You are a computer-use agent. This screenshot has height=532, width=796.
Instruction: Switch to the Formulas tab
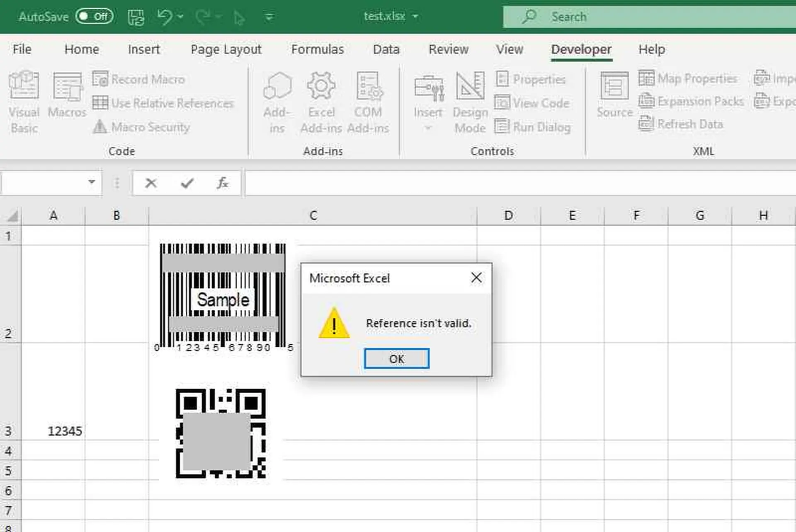point(318,49)
